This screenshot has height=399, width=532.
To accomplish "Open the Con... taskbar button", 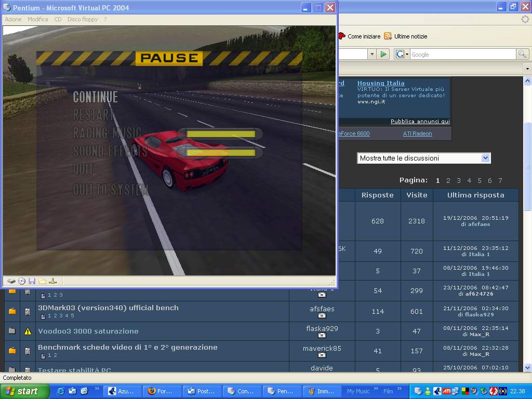I will 242,391.
